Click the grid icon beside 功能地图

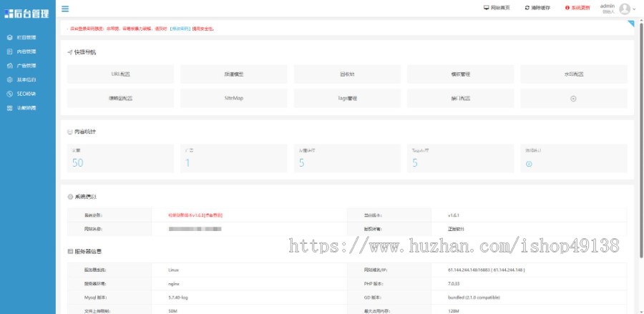pos(10,108)
